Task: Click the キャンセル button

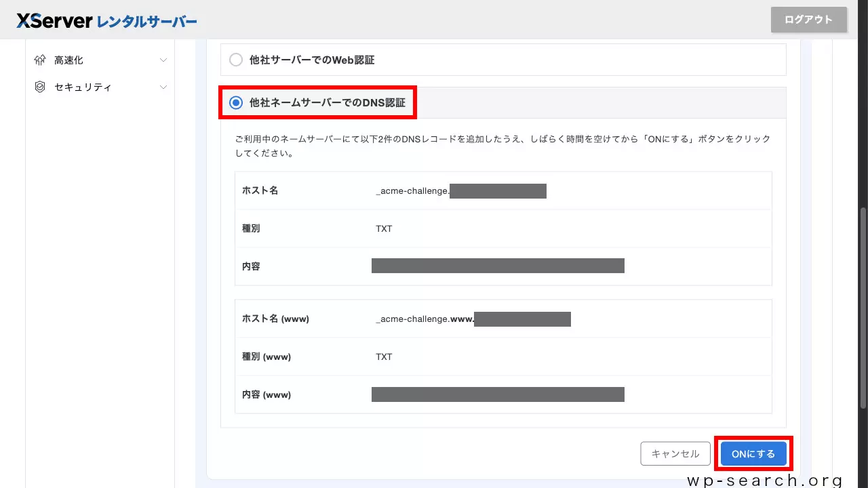Action: [675, 453]
